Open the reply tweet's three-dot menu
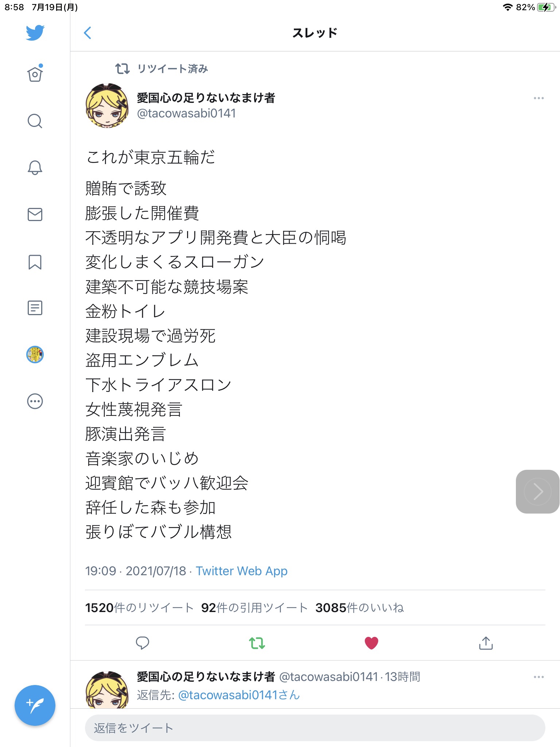 pos(538,677)
